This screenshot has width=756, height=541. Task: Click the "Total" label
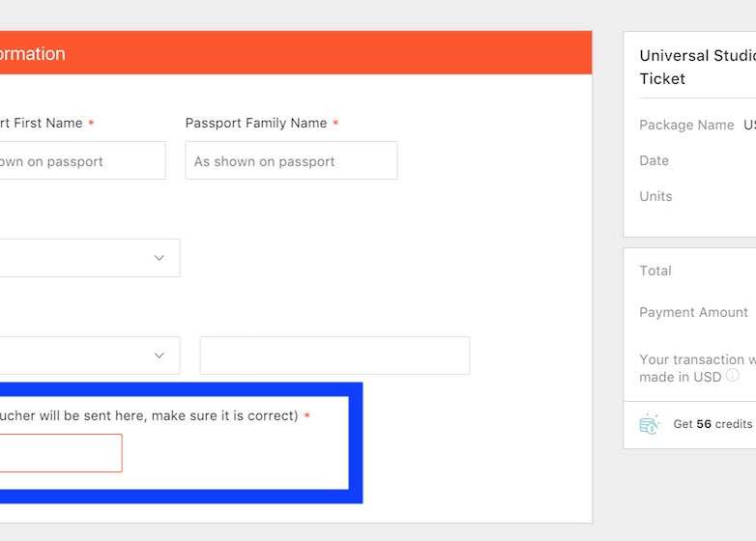click(x=655, y=270)
